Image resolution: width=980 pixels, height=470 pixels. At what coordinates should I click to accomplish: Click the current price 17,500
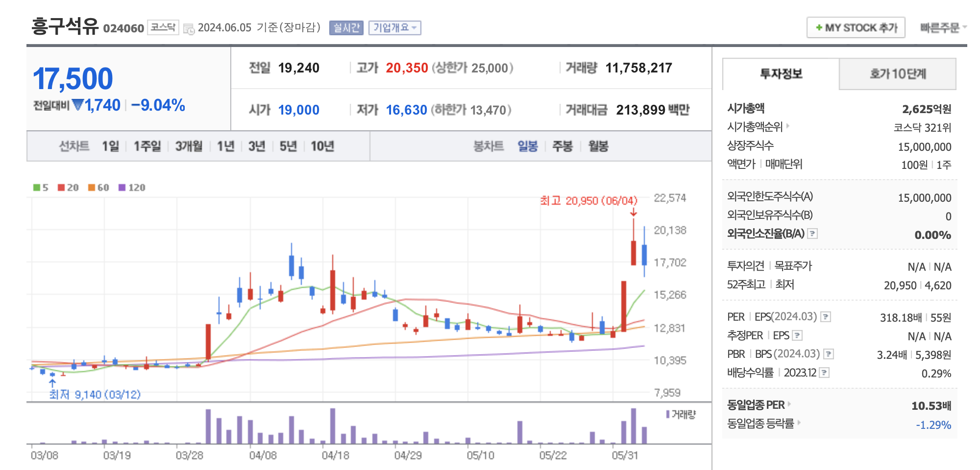coord(73,78)
